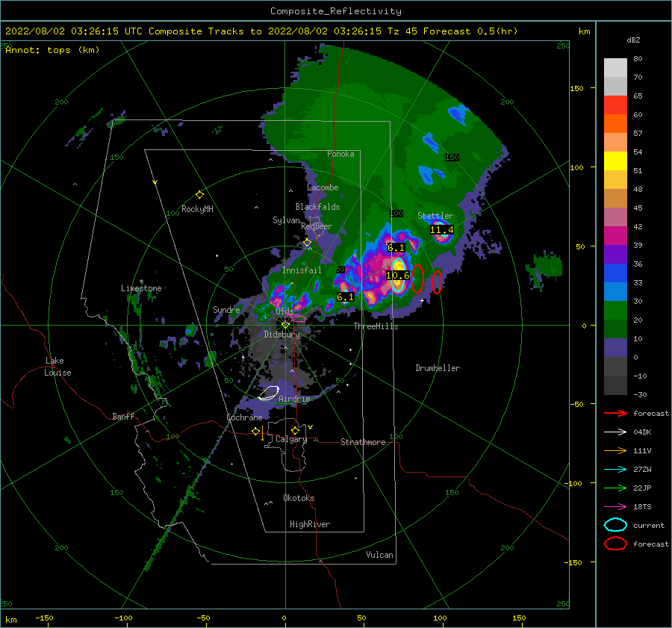Pick the slate blue 10-0 dBZ swatch
Viewport: 672px width, 628px height.
(x=615, y=348)
